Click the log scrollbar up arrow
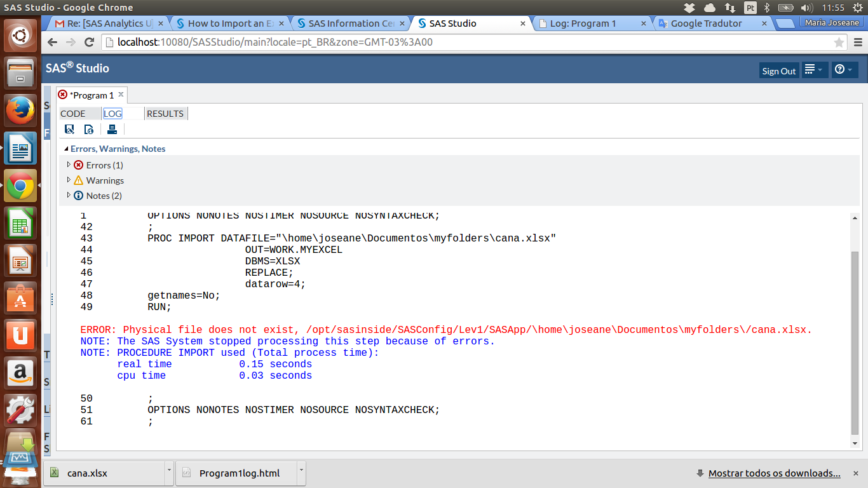This screenshot has width=868, height=488. [855, 219]
